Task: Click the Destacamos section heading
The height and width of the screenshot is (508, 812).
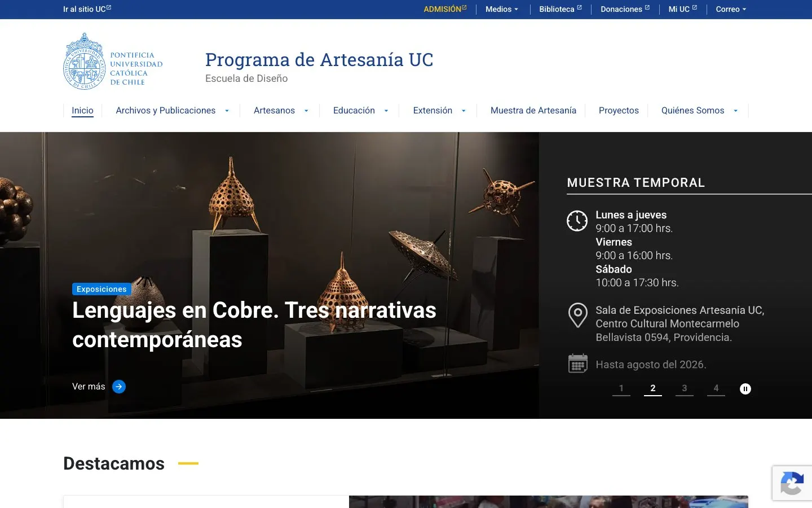Action: point(114,463)
